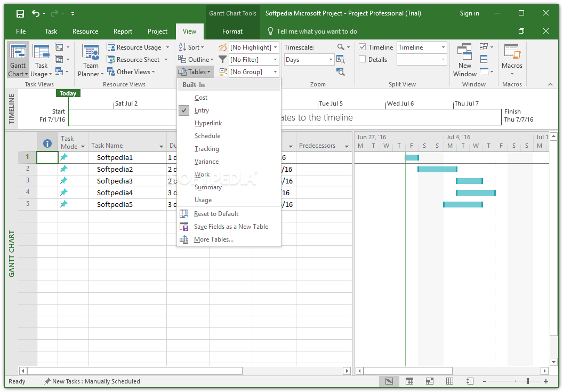Select the Softpedia3 task name cell
The image size is (563, 392).
tap(115, 181)
